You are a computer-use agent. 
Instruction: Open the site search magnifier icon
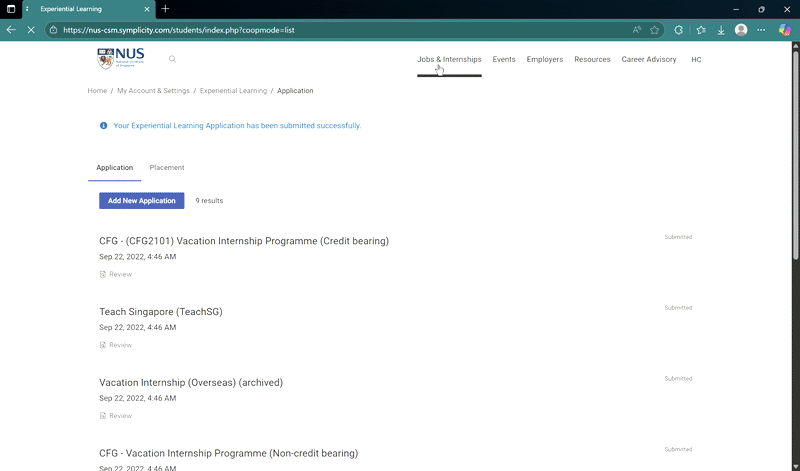(172, 60)
